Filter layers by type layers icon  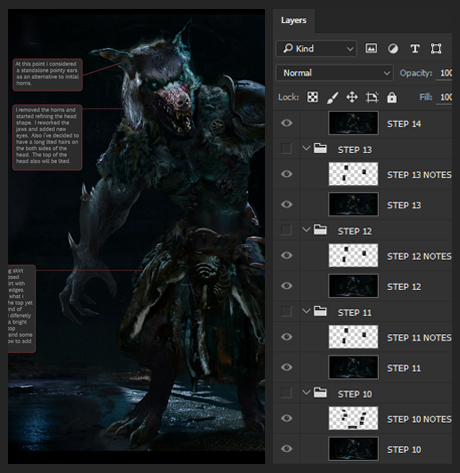pyautogui.click(x=415, y=49)
